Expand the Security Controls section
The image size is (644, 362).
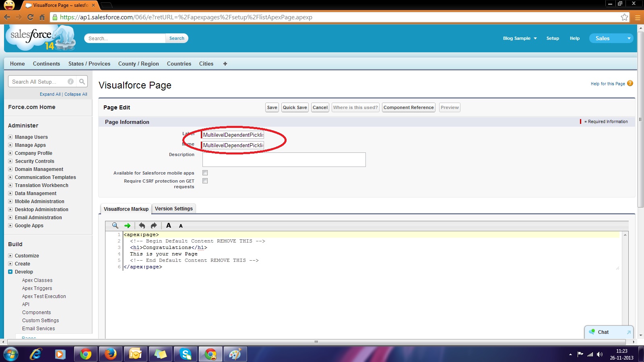(x=10, y=161)
